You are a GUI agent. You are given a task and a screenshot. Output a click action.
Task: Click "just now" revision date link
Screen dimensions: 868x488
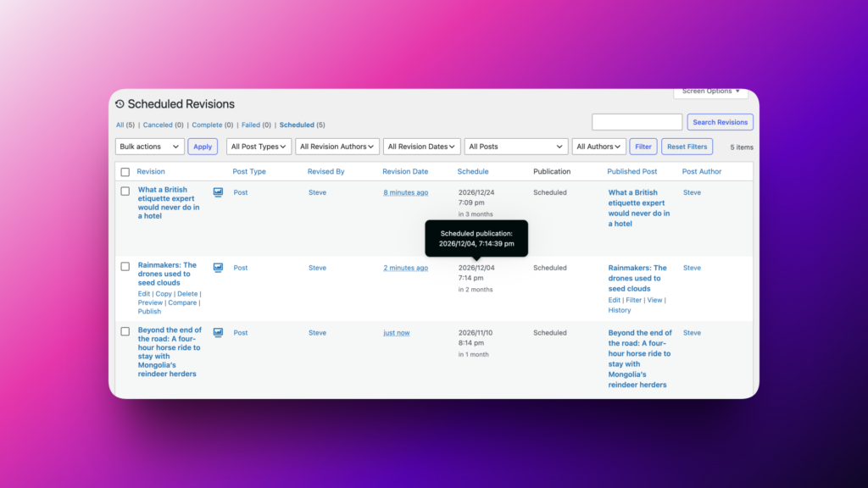397,333
